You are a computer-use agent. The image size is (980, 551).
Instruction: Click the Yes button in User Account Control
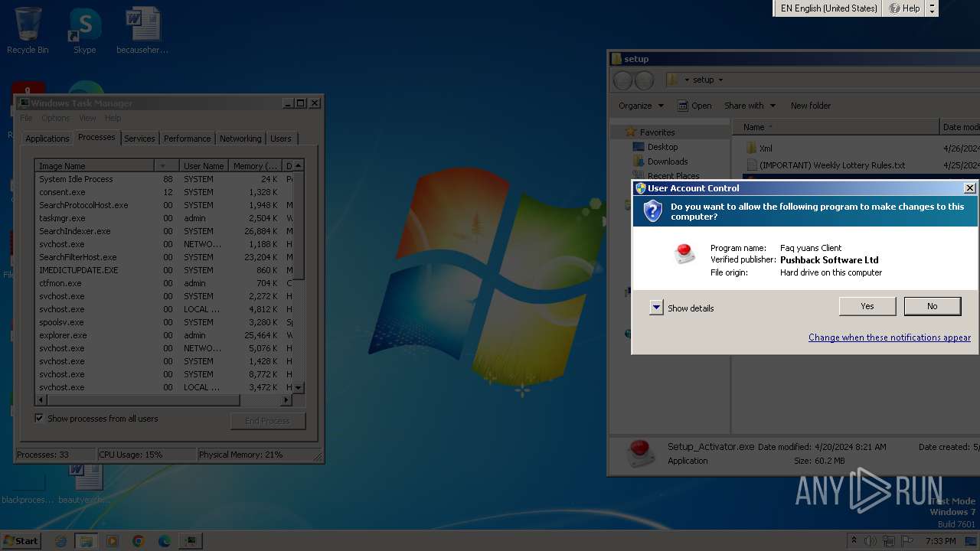[x=867, y=306]
